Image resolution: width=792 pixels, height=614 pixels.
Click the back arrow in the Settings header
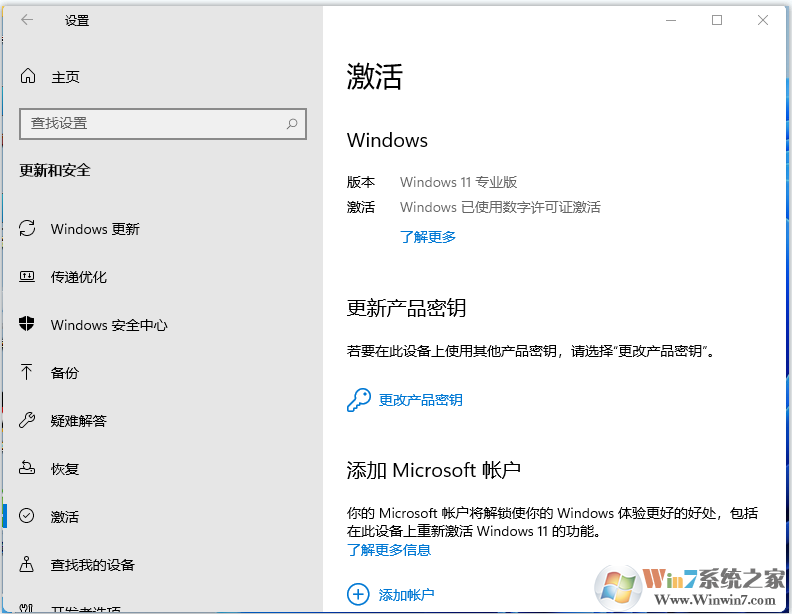[x=27, y=20]
